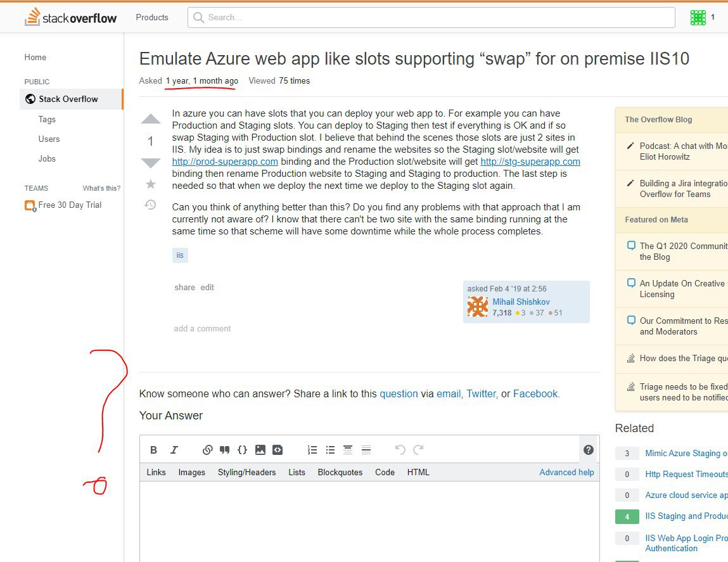The image size is (728, 562).
Task: Insert a heading via the editor toolbar
Action: tap(348, 450)
